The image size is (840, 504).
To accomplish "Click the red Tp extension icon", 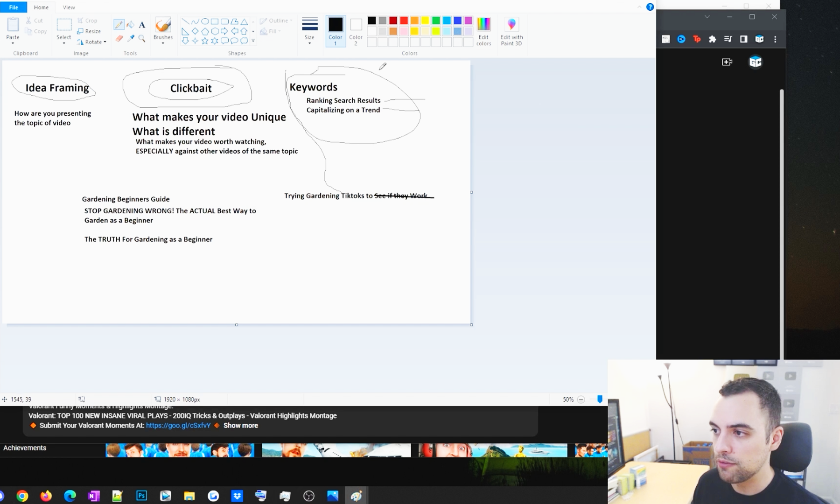I will point(697,39).
